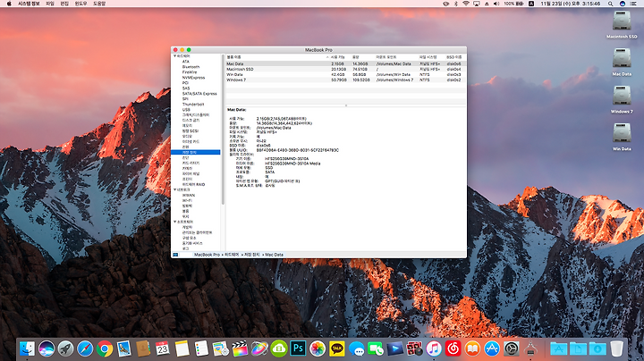The height and width of the screenshot is (361, 644).
Task: Open Messages blue bubble in dock
Action: [x=356, y=348]
